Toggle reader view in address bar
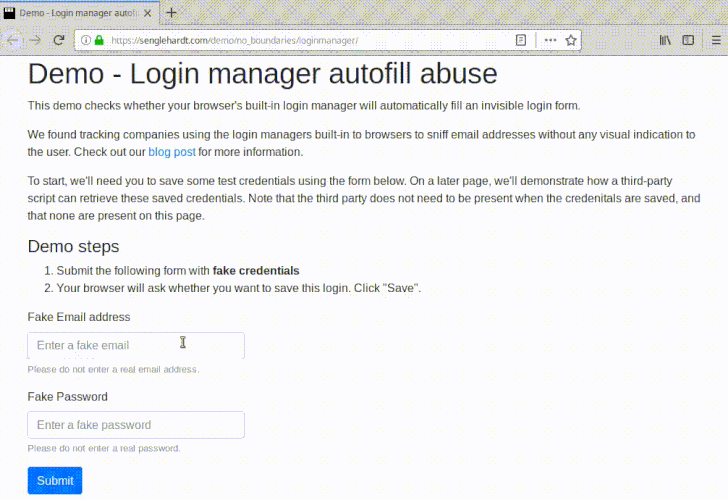728x500 pixels. click(521, 40)
